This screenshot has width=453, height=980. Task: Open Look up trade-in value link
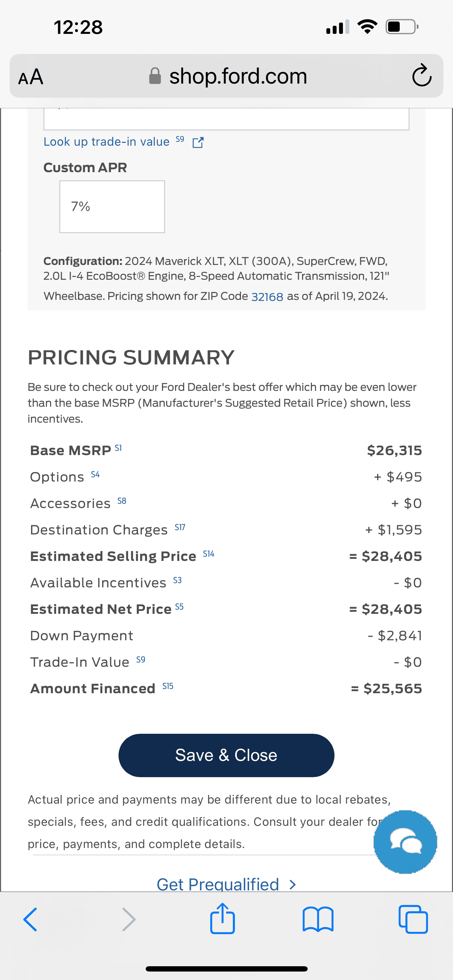[x=107, y=141]
